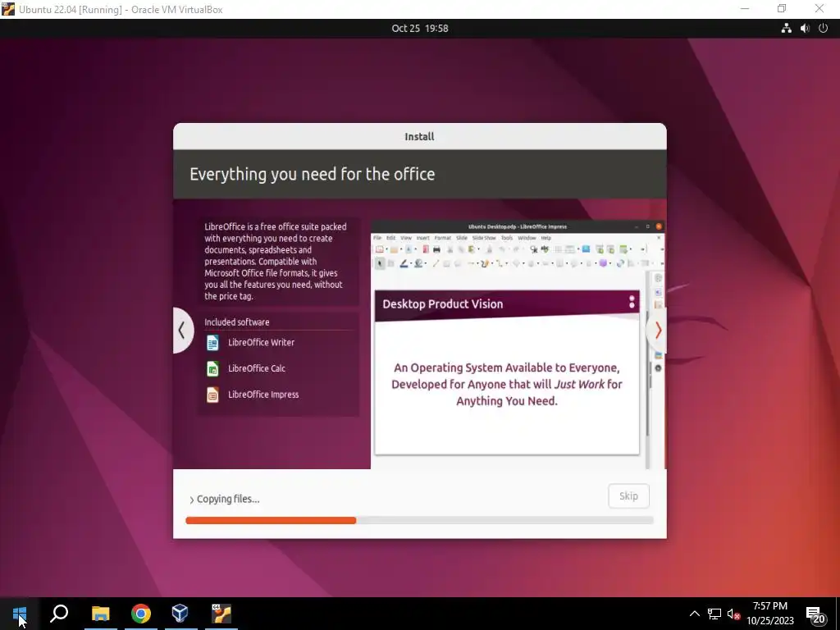Open the Ubuntu power menu icon
This screenshot has width=840, height=630.
click(x=823, y=29)
